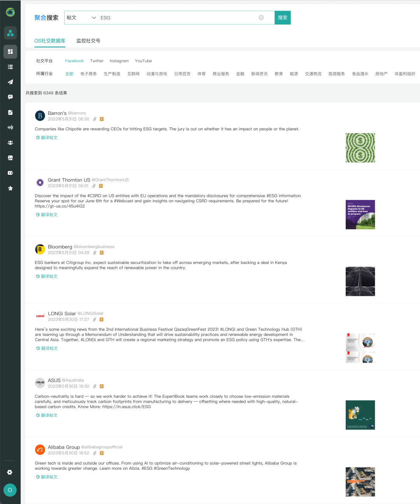Open the settings gear in sidebar
This screenshot has width=420, height=504.
[10, 472]
